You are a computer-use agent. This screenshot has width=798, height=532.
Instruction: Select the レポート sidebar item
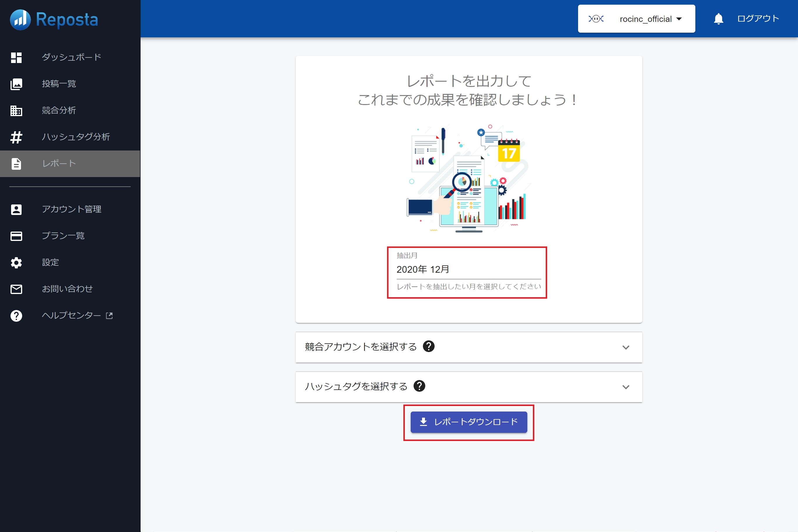click(x=70, y=164)
